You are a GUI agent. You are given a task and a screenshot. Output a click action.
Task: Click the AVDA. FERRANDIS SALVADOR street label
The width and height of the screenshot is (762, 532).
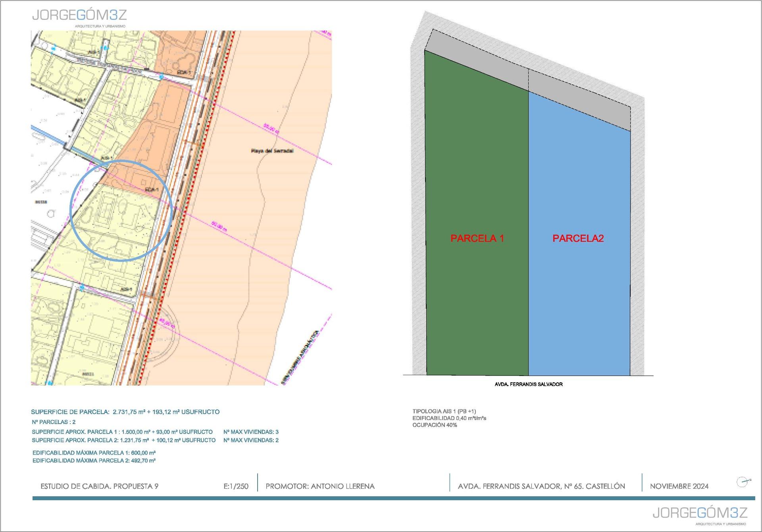pos(528,384)
